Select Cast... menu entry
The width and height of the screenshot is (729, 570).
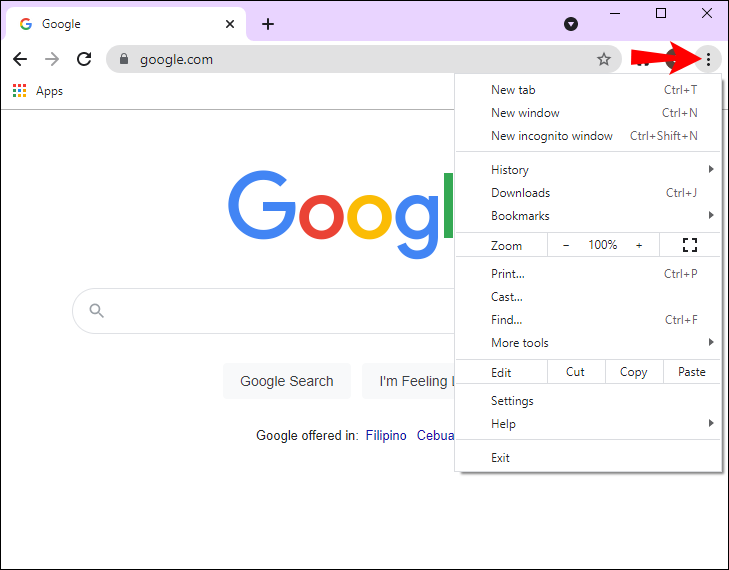588,297
